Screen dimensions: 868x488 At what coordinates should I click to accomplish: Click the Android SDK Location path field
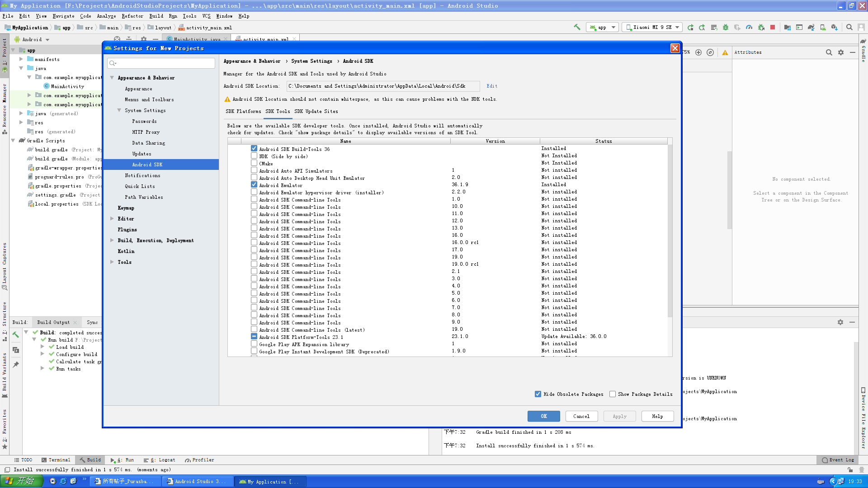[383, 86]
